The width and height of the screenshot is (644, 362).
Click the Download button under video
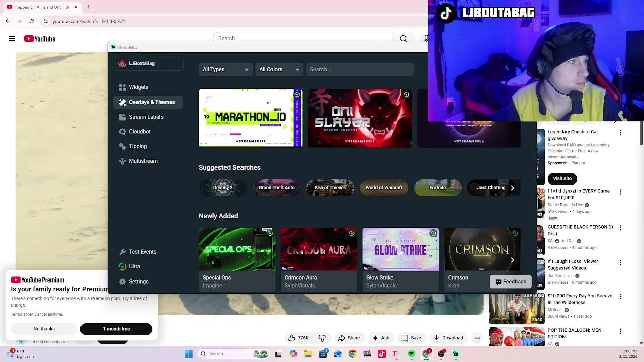tap(448, 338)
